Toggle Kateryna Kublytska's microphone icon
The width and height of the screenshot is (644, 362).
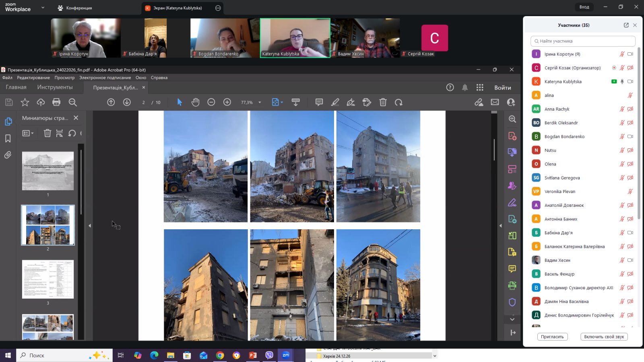pyautogui.click(x=622, y=82)
